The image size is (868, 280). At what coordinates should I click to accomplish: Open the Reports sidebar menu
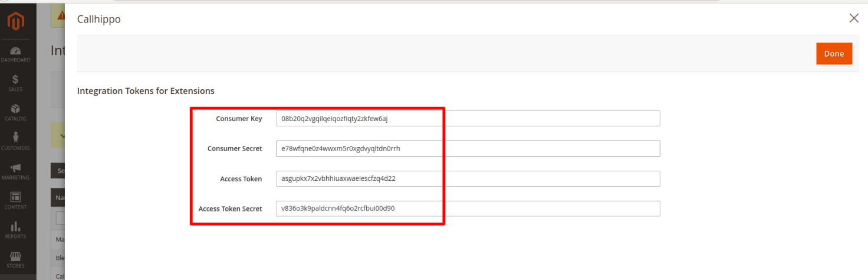point(16,230)
